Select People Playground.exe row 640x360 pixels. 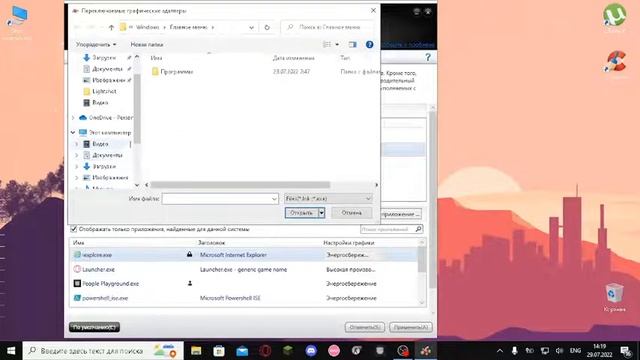point(243,283)
